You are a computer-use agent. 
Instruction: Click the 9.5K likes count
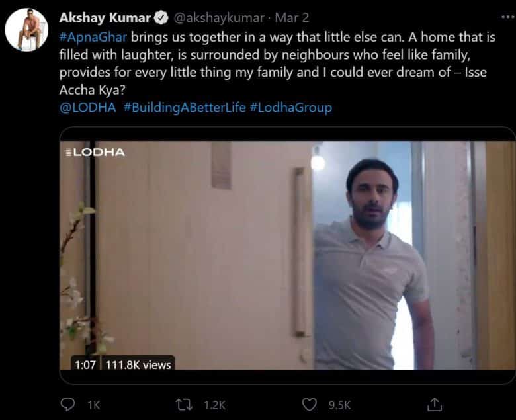339,405
